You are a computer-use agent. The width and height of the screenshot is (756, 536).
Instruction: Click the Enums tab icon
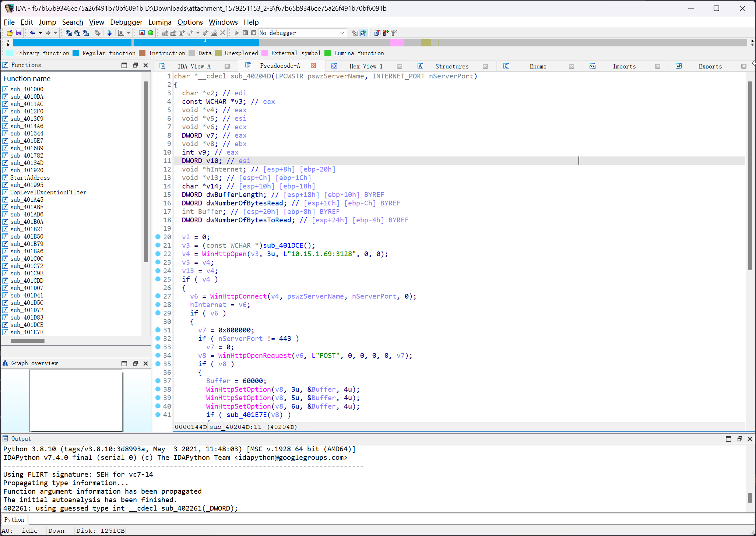coord(506,66)
